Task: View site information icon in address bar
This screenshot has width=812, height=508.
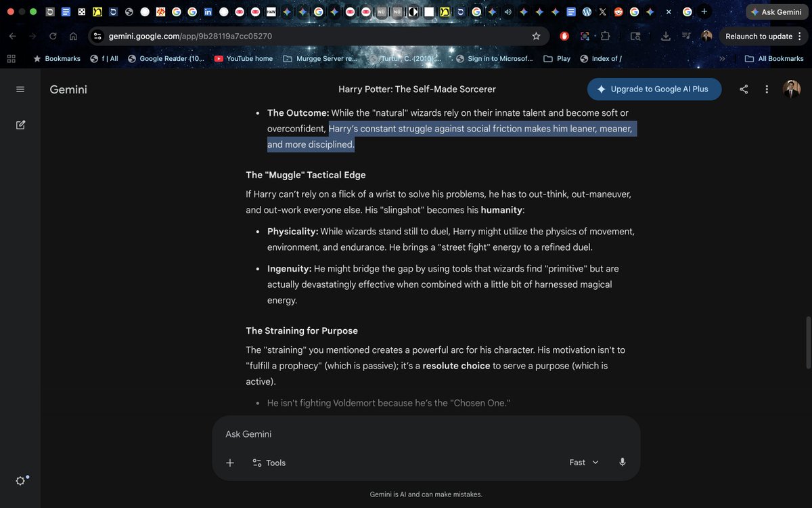Action: (x=97, y=36)
